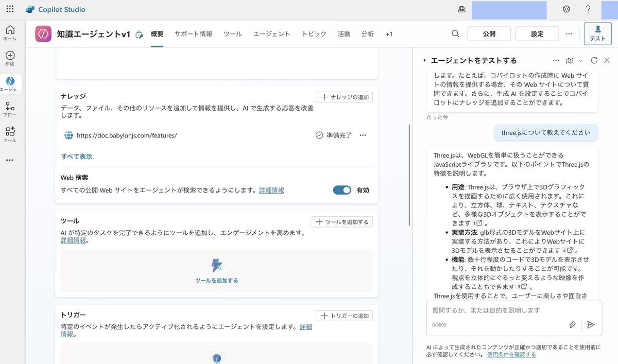Switch to the トピック tab
Image resolution: width=618 pixels, height=364 pixels.
[x=314, y=34]
